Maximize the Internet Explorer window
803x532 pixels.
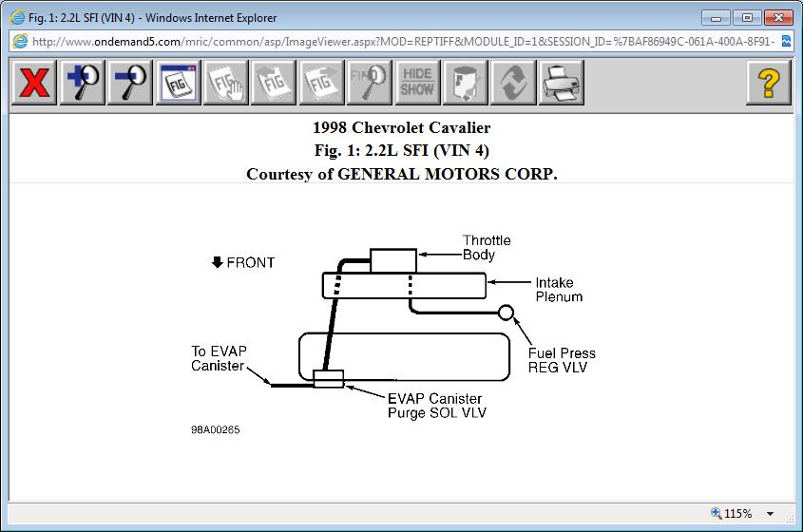(747, 17)
